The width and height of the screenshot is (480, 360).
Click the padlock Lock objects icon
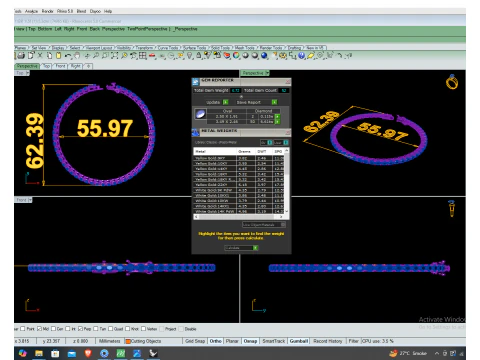pos(199,56)
